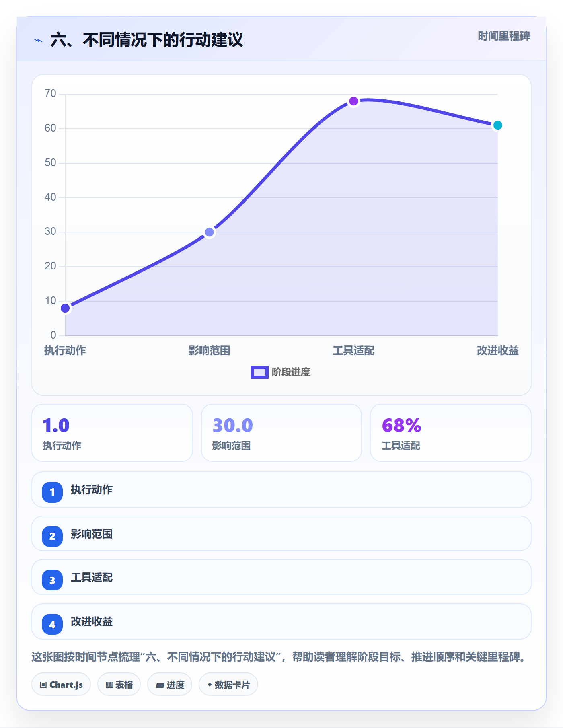Click the 阶段进度 legend label
The height and width of the screenshot is (728, 563).
(291, 372)
